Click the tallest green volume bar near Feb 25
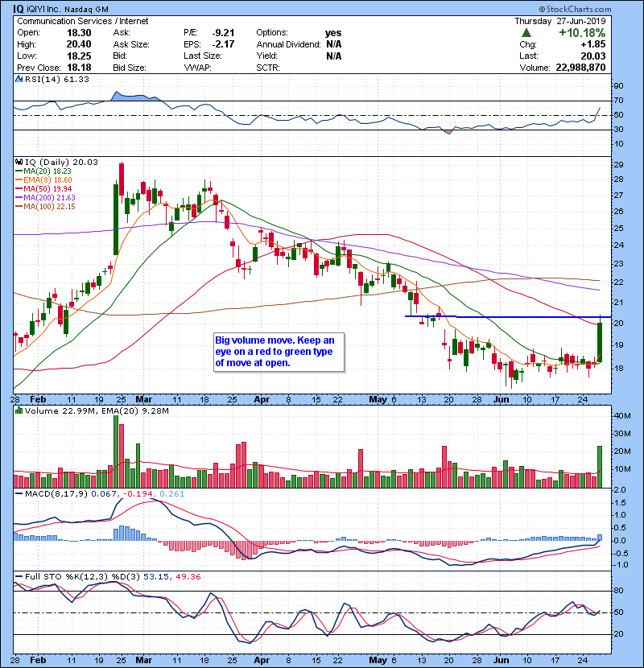Screen dimensions: 644x668 click(x=115, y=452)
